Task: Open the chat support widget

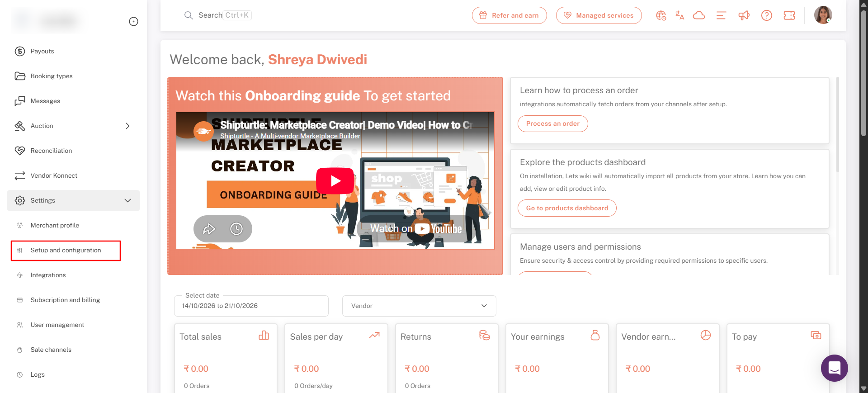Action: point(835,368)
